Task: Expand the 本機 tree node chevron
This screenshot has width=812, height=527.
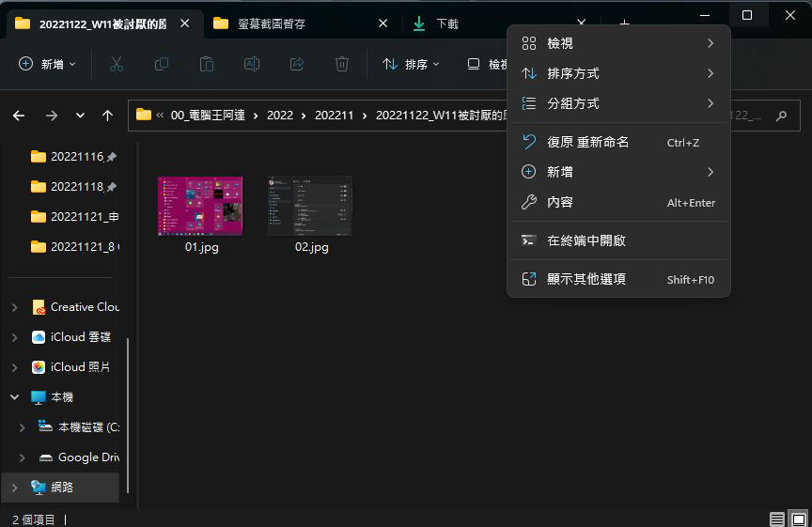Action: click(15, 397)
